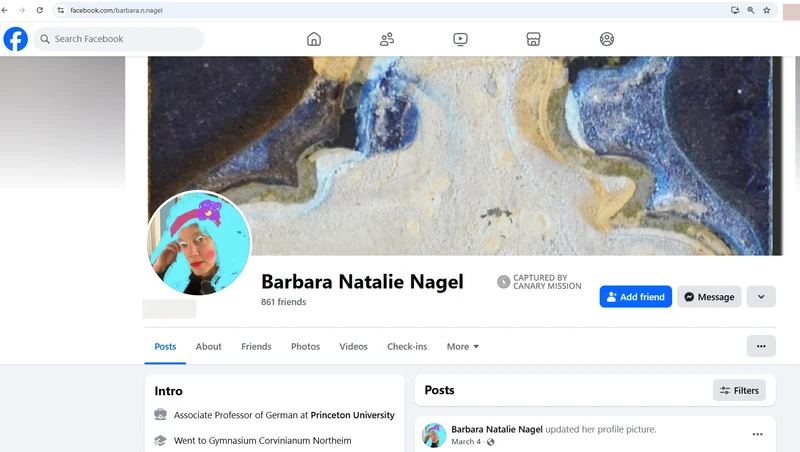Click the public globe icon beside March 4

pyautogui.click(x=490, y=442)
